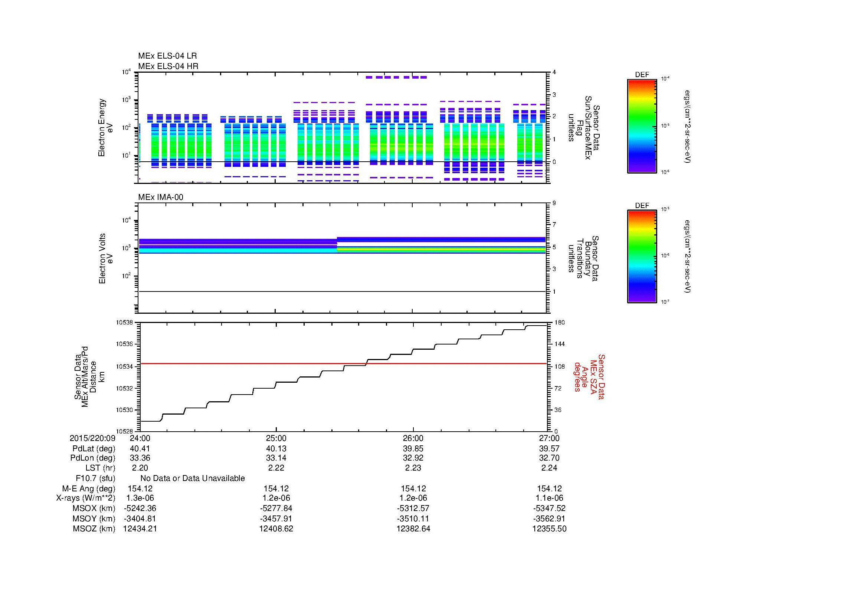Click the LST value 2.24
Screen dimensions: 868x613
(549, 468)
